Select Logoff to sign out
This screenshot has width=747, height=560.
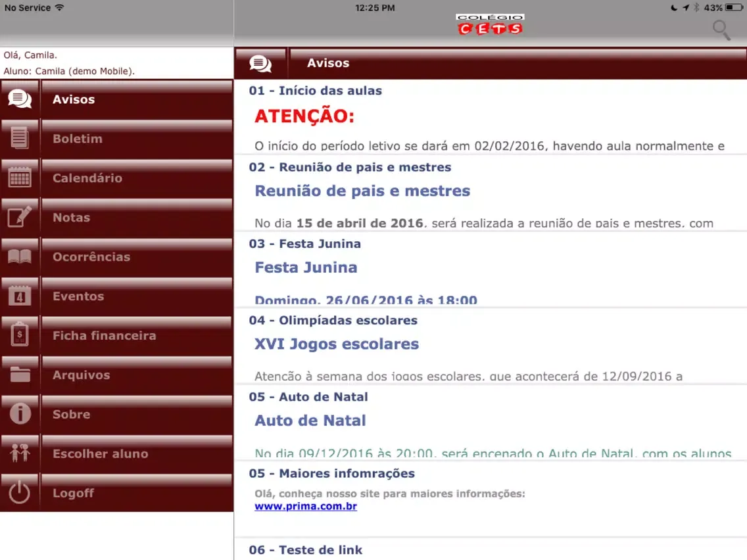point(117,493)
